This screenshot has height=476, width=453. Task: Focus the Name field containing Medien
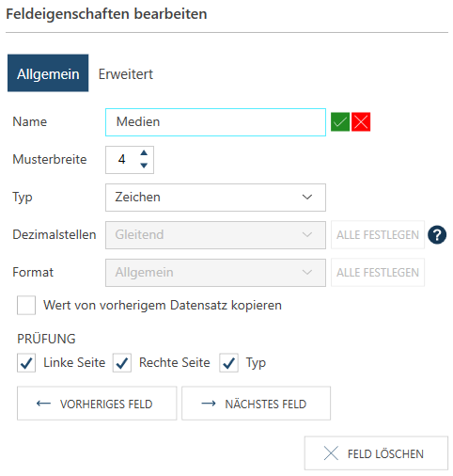click(x=215, y=122)
